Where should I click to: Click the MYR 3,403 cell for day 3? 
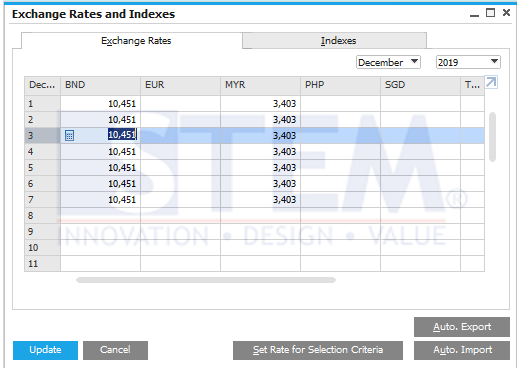[x=260, y=136]
